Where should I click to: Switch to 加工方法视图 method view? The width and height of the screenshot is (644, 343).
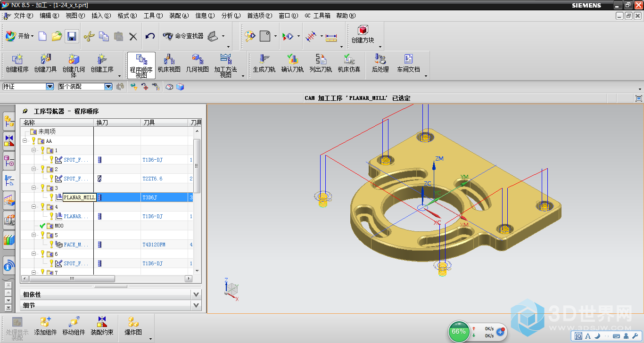tap(226, 65)
